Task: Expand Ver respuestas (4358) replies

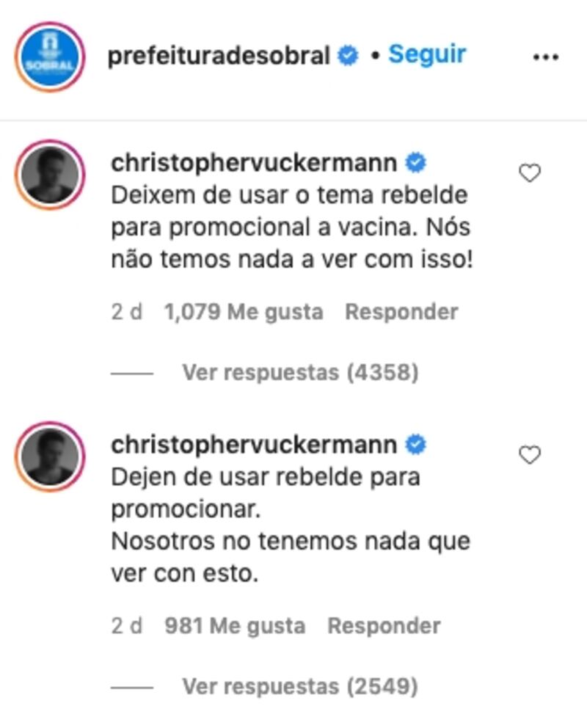Action: (300, 372)
